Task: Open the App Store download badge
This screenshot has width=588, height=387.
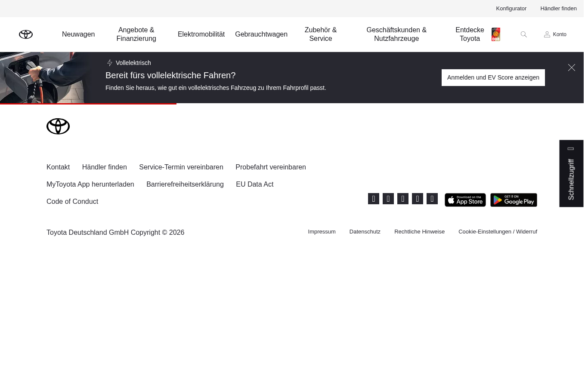Action: [465, 200]
